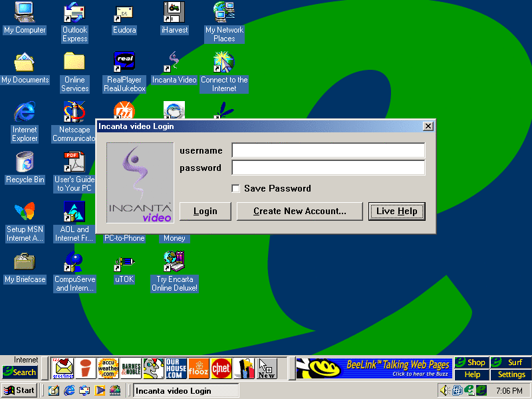
Task: Click the Flooz toolbar icon
Action: (x=198, y=368)
